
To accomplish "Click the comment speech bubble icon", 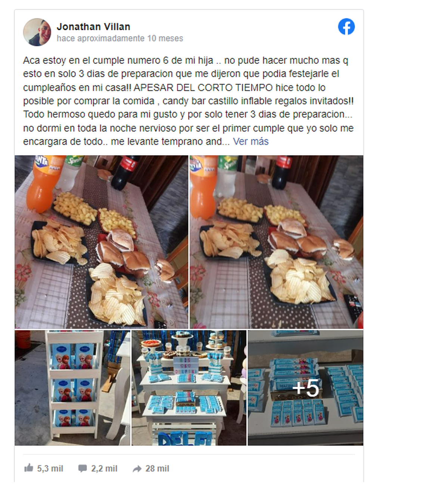I will click(83, 468).
